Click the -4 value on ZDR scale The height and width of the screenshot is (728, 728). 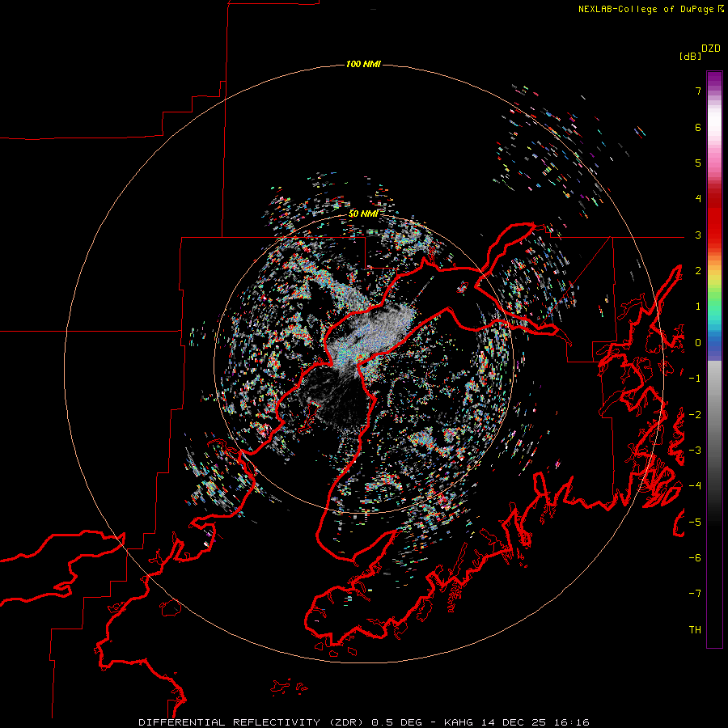(x=695, y=485)
